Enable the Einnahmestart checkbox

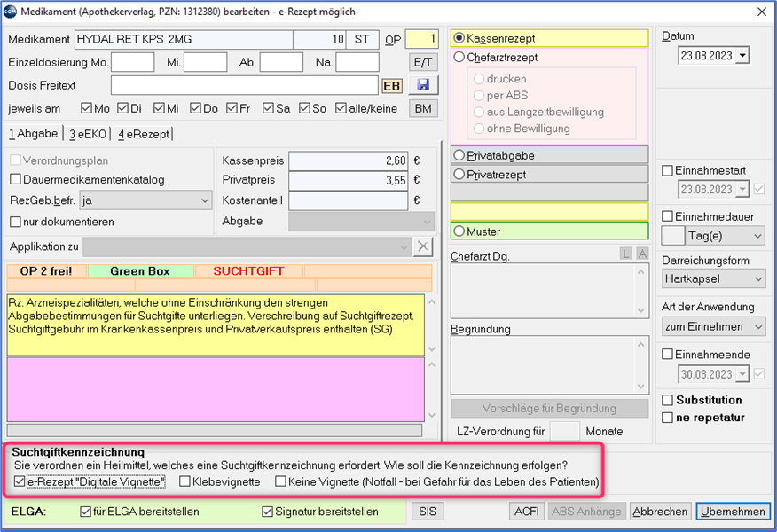(x=668, y=170)
